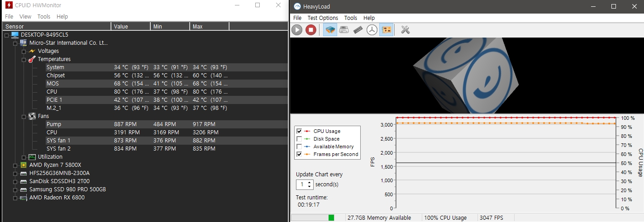Start the HeavyLoad test with play button
The width and height of the screenshot is (644, 222).
tap(297, 30)
